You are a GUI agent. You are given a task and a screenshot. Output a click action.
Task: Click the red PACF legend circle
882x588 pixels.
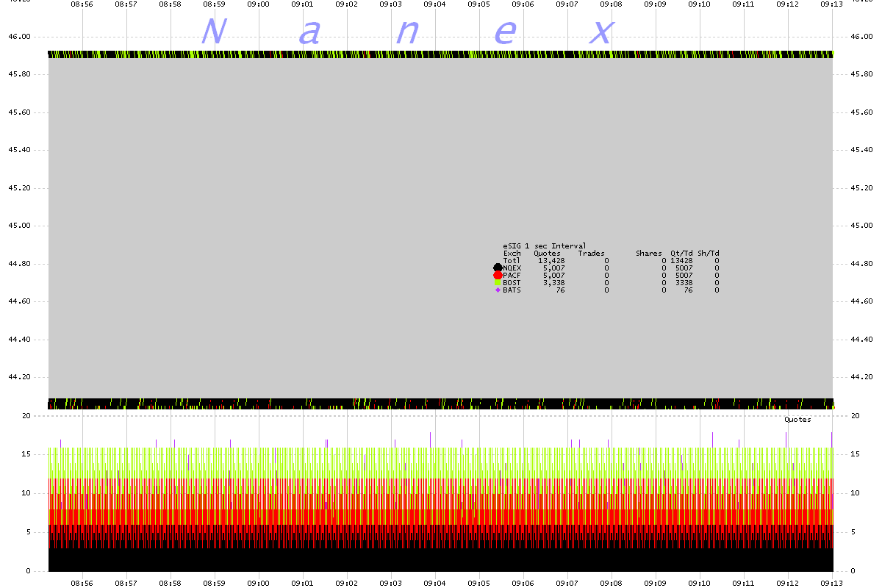point(498,275)
